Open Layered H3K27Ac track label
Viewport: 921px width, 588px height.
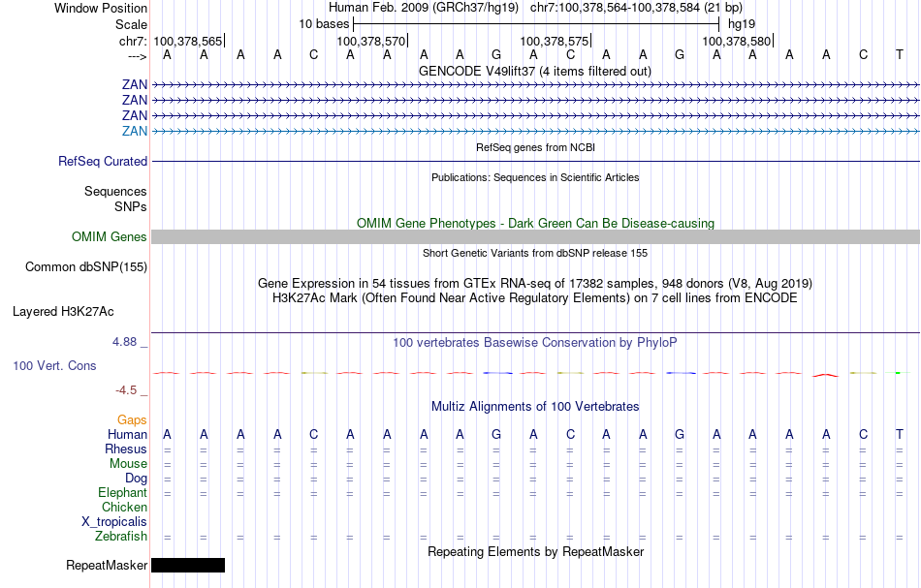tap(63, 312)
